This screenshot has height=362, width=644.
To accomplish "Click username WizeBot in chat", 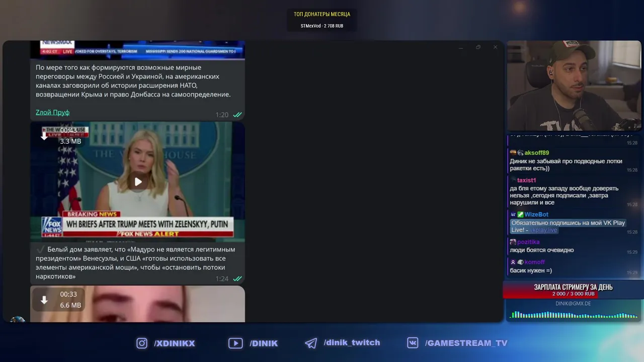I will pos(536,214).
